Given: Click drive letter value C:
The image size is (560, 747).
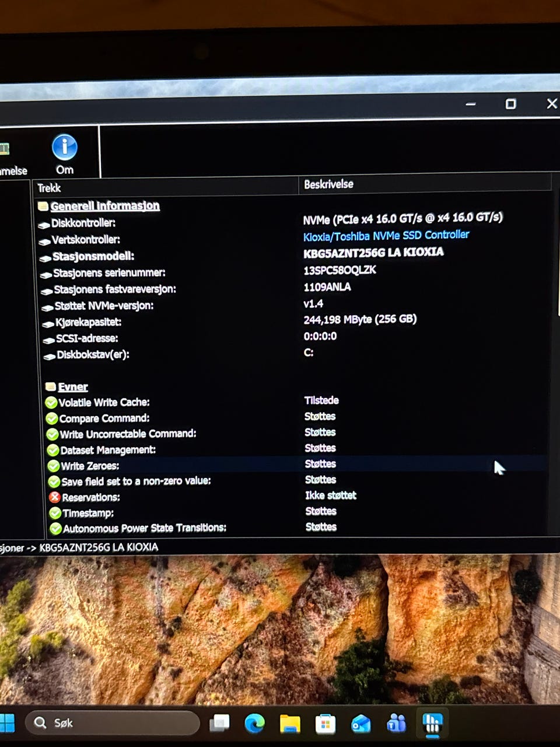Looking at the screenshot, I should [309, 352].
